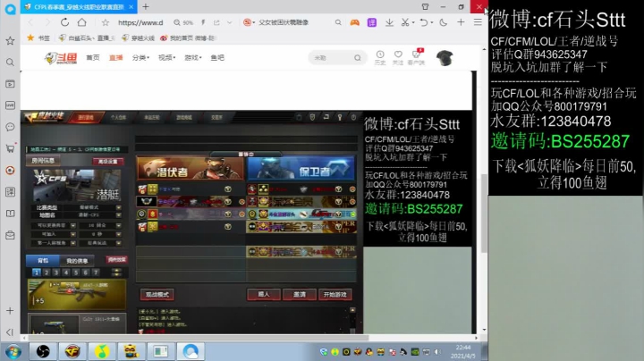644x361 pixels.
Task: Expand address bar dropdown chevron
Action: pyautogui.click(x=229, y=22)
